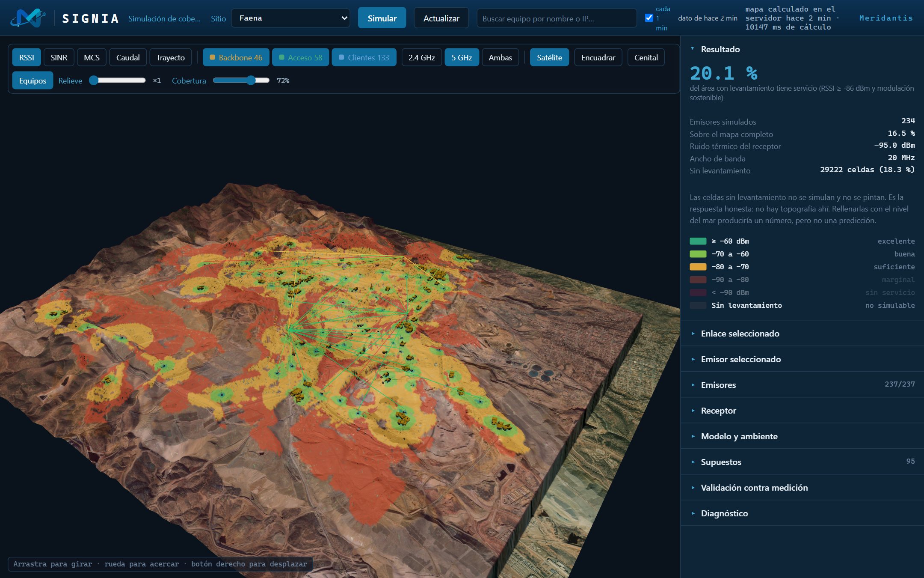Viewport: 924px width, 578px height.
Task: Click the Encuadrar view button
Action: 598,57
